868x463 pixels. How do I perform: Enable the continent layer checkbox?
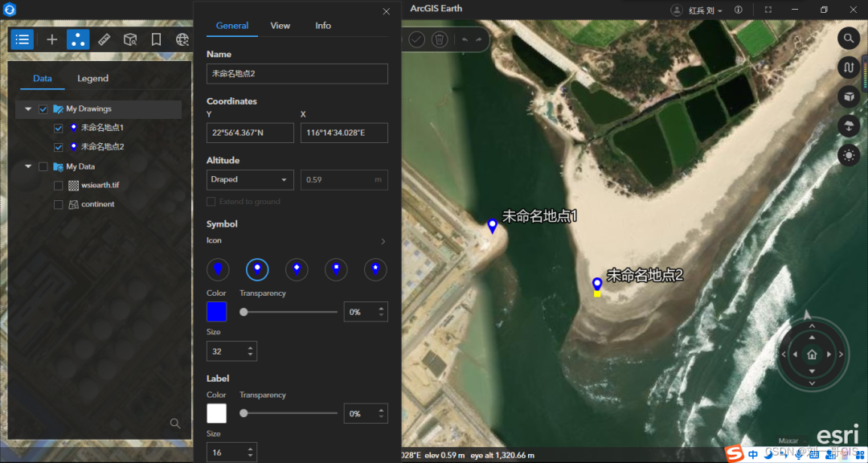[x=58, y=205]
